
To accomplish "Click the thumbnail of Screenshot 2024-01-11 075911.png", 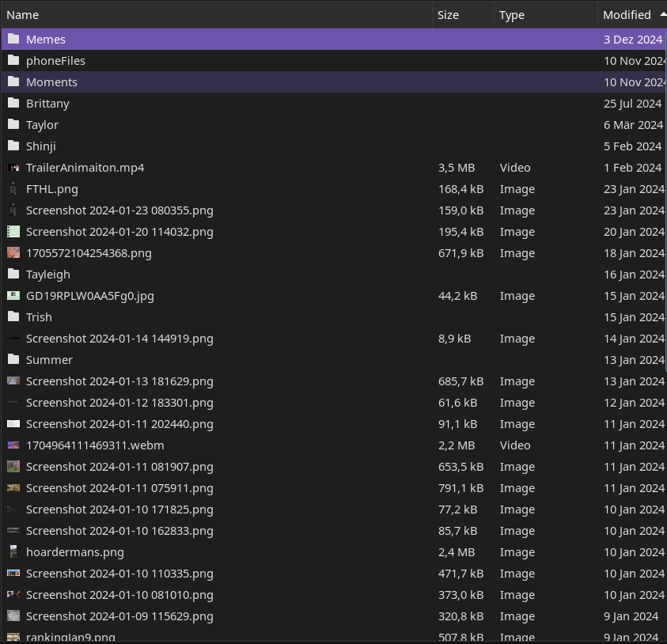I will (13, 488).
